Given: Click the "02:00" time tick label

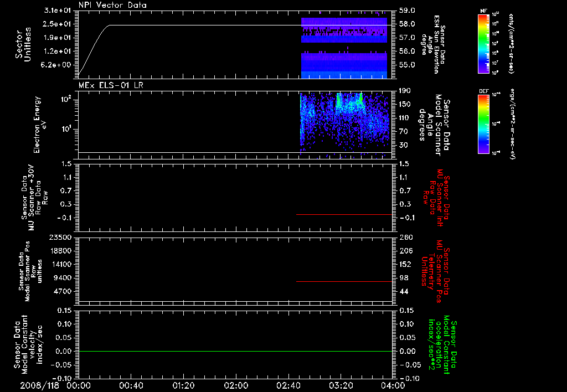Looking at the screenshot, I should [x=236, y=385].
